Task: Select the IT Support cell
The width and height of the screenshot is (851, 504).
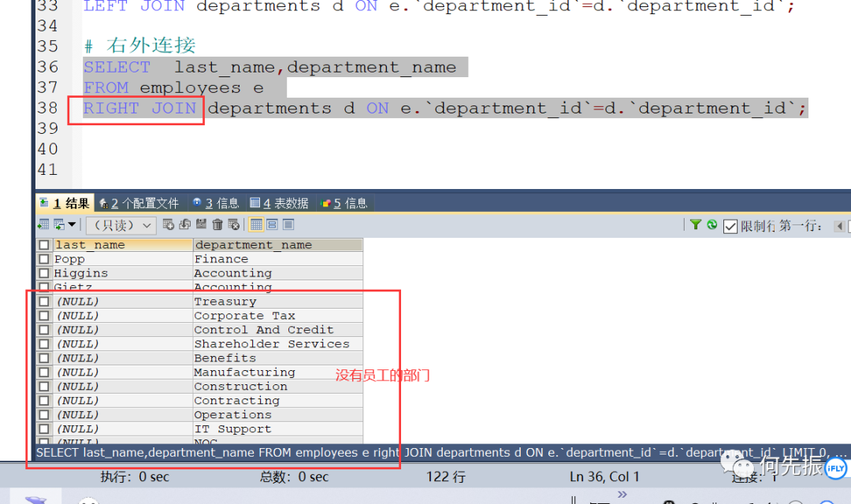Action: point(278,428)
